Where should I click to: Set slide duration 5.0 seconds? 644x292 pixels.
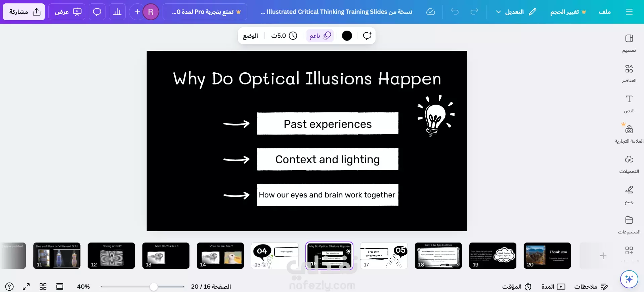coord(284,36)
